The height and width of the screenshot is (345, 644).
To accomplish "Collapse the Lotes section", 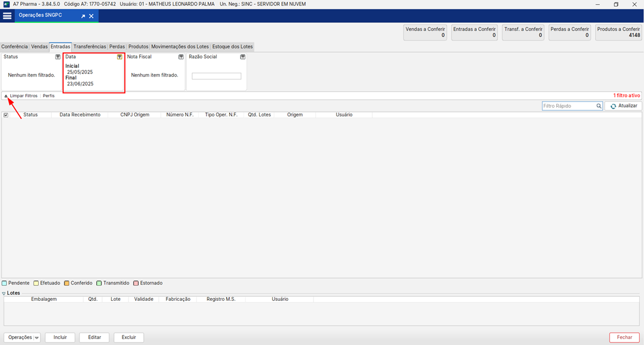I will tap(4, 294).
